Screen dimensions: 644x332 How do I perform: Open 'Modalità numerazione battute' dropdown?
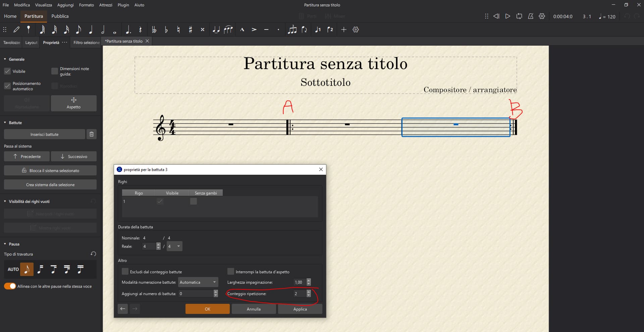click(x=198, y=282)
